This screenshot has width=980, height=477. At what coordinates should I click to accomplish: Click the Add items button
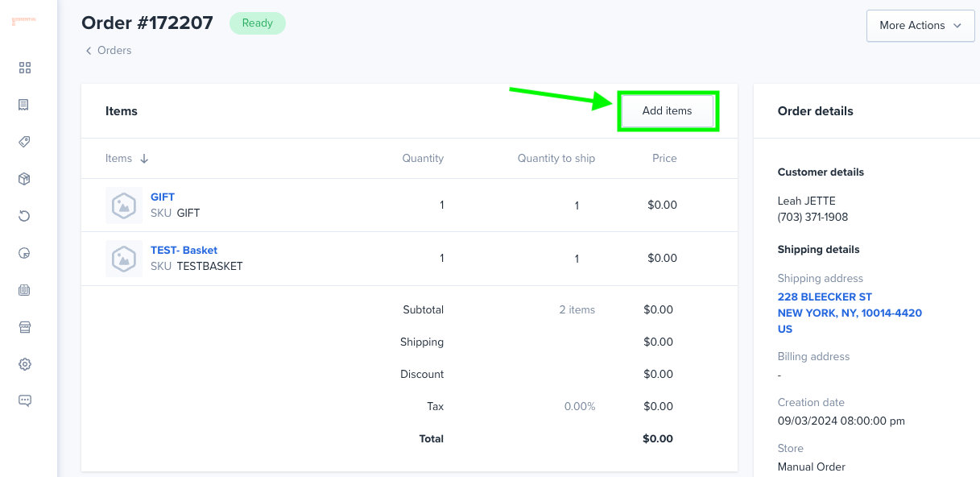pyautogui.click(x=667, y=111)
